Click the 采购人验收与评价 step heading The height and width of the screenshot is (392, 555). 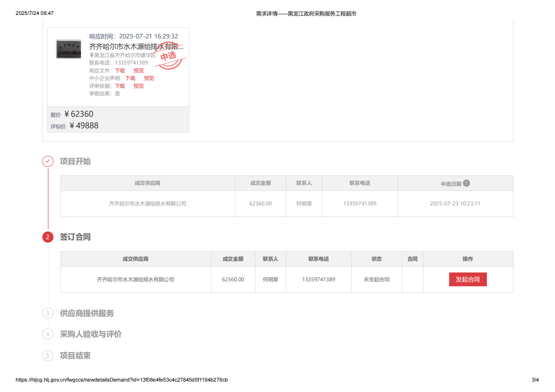coord(91,334)
